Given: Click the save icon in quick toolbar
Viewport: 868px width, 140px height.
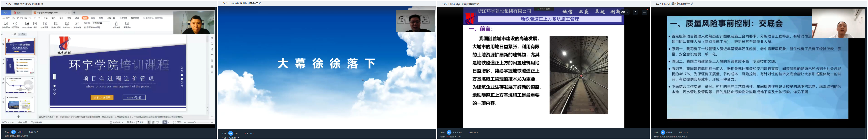Looking at the screenshot, I should pos(14,18).
